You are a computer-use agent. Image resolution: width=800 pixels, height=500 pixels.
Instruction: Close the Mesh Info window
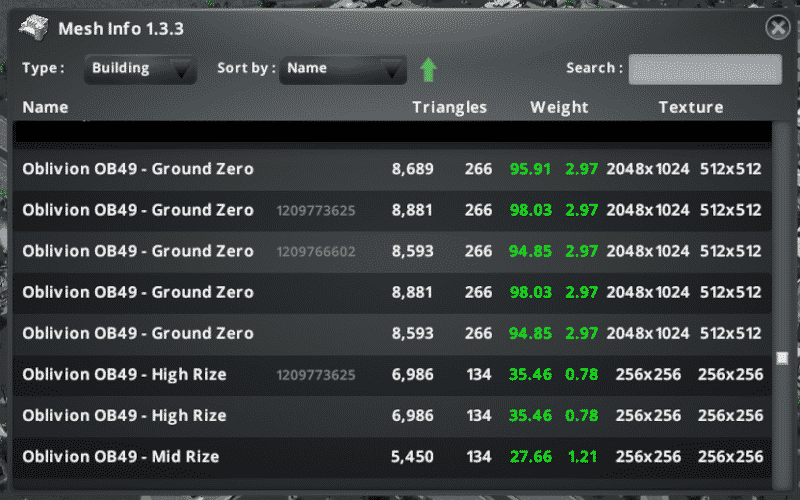(777, 28)
